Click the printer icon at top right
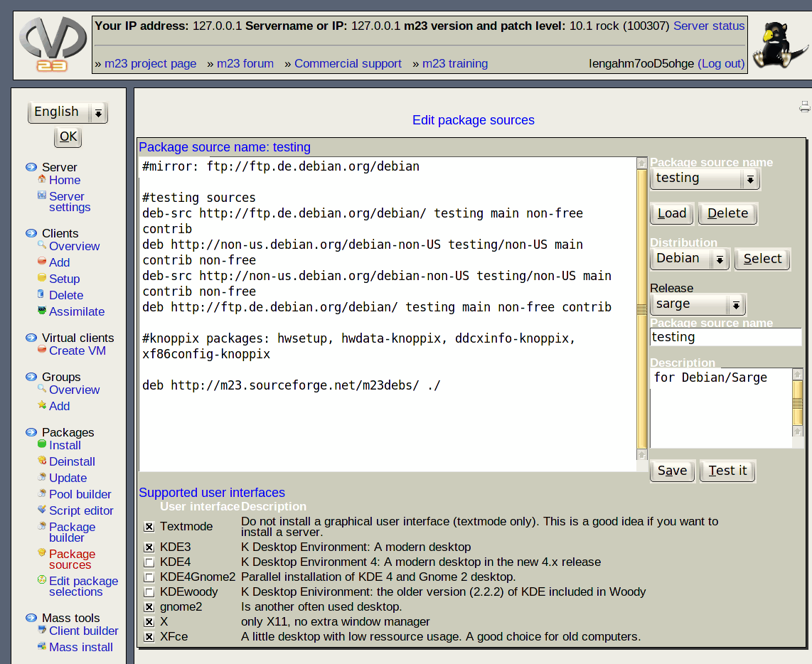Image resolution: width=812 pixels, height=664 pixels. pos(804,107)
